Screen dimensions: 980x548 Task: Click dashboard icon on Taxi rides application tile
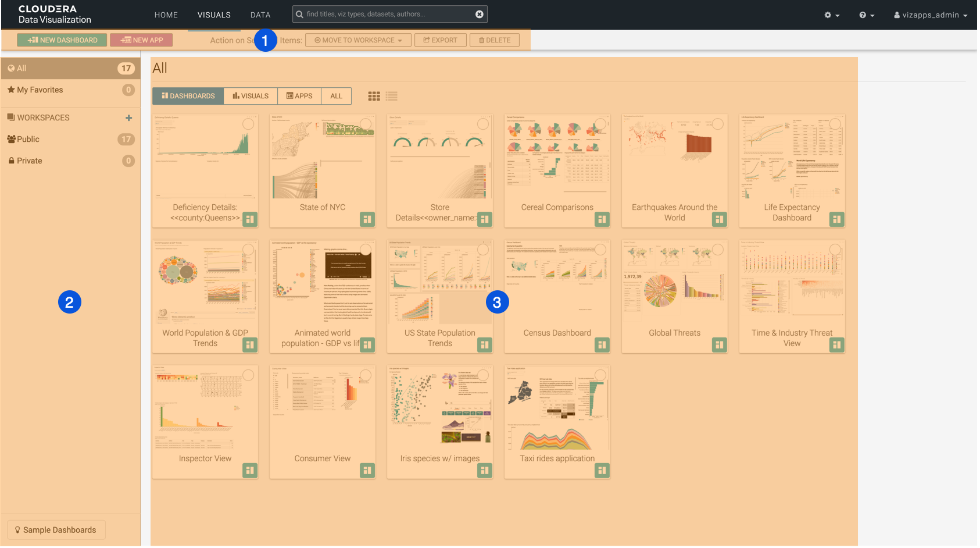pos(602,471)
